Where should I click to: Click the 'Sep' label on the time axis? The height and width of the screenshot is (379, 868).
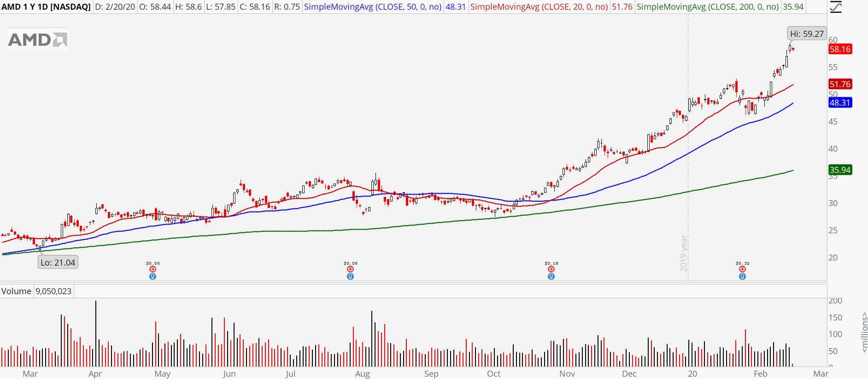click(x=431, y=374)
